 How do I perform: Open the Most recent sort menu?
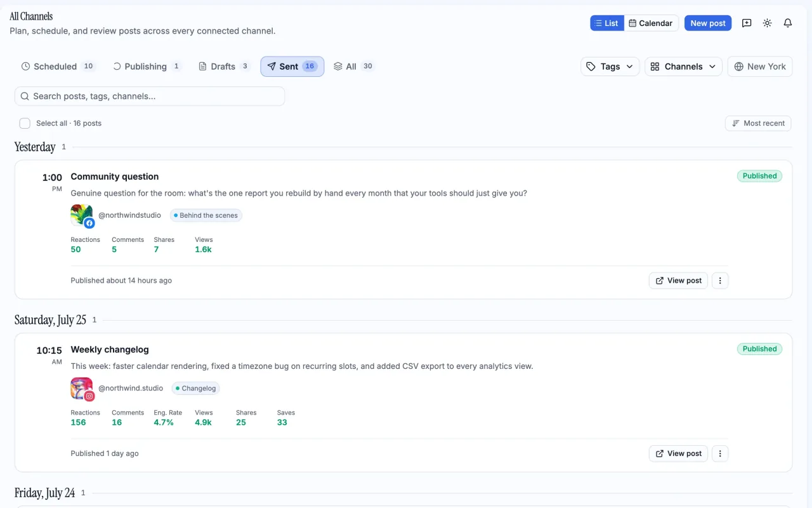(x=758, y=123)
